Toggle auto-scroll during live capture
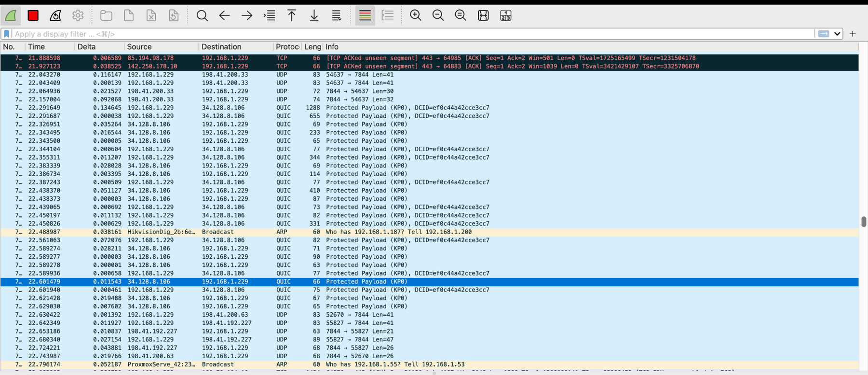 point(337,15)
